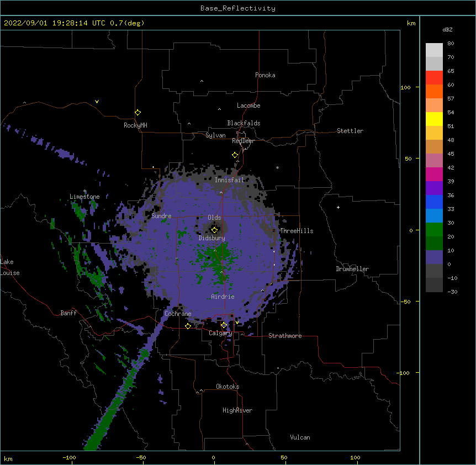Click the RedDeer label
The image size is (476, 465).
(x=243, y=141)
